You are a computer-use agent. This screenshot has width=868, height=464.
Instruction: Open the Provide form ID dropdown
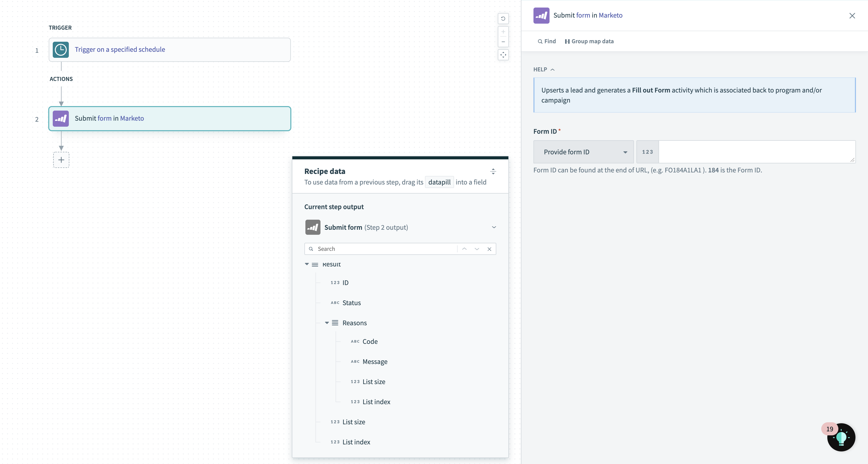(583, 152)
